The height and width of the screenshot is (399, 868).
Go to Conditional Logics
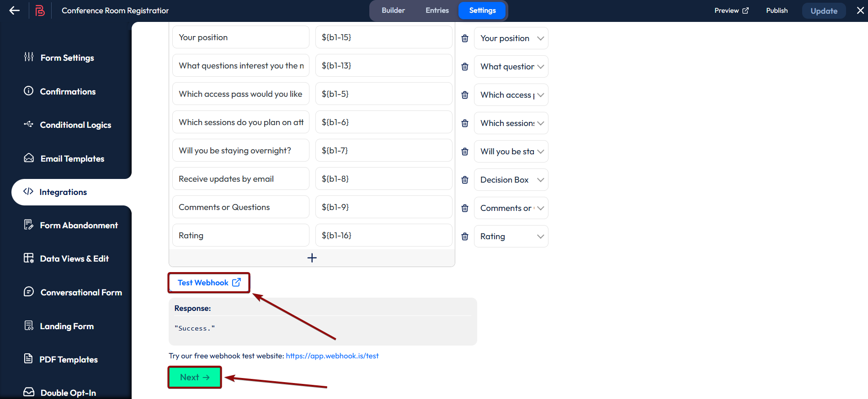(x=75, y=125)
